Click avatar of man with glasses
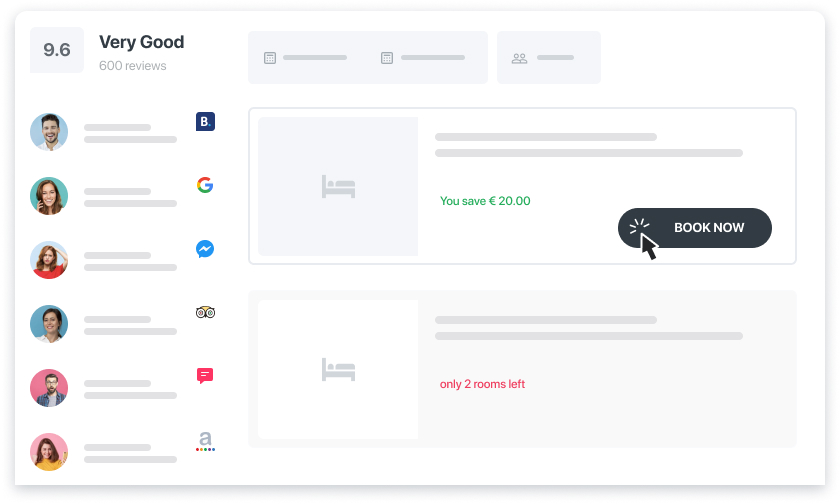840x504 pixels. (49, 388)
